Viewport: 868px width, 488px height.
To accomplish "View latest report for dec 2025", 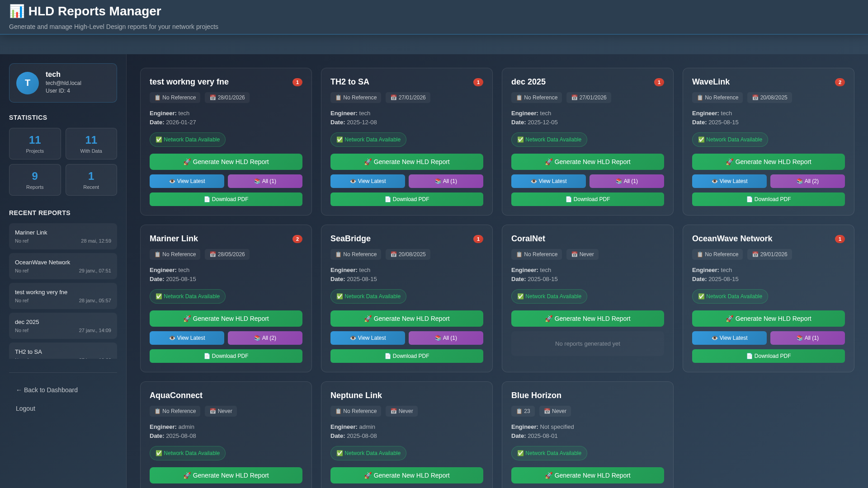I will pos(548,181).
